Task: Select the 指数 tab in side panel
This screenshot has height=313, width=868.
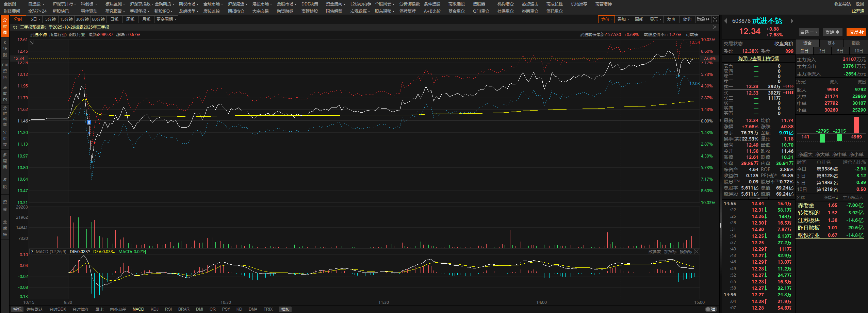Action: (x=856, y=43)
